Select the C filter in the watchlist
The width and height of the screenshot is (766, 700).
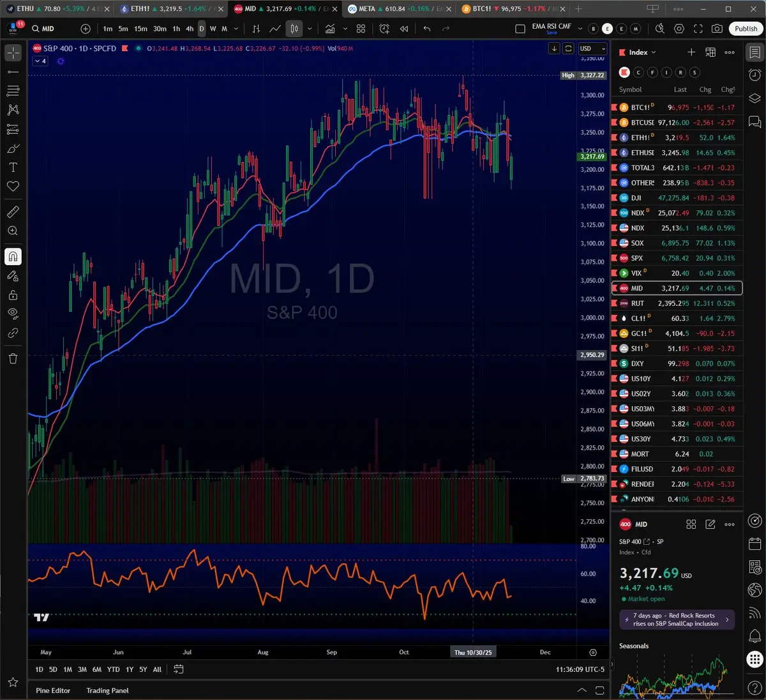[638, 72]
